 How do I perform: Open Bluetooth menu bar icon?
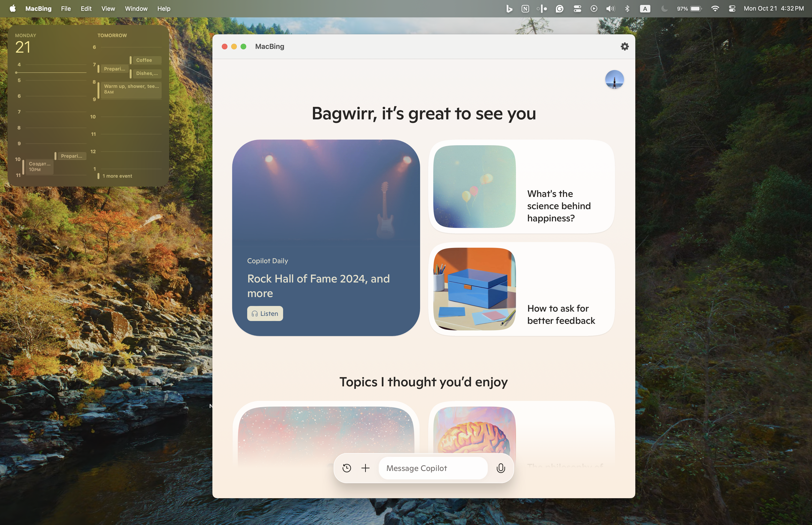point(627,8)
